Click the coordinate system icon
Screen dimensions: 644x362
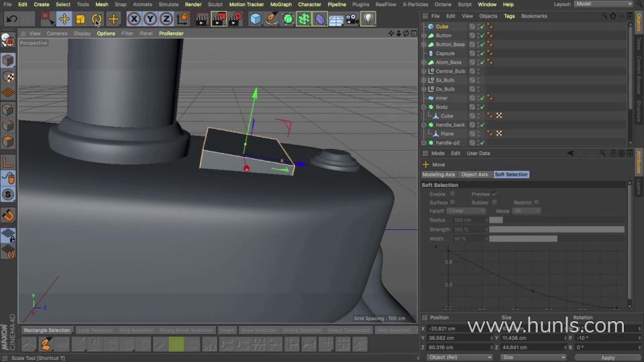coord(182,19)
